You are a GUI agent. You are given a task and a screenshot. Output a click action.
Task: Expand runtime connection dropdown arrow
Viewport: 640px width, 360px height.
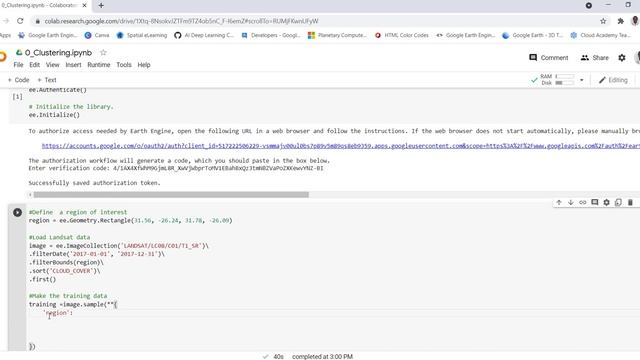582,80
